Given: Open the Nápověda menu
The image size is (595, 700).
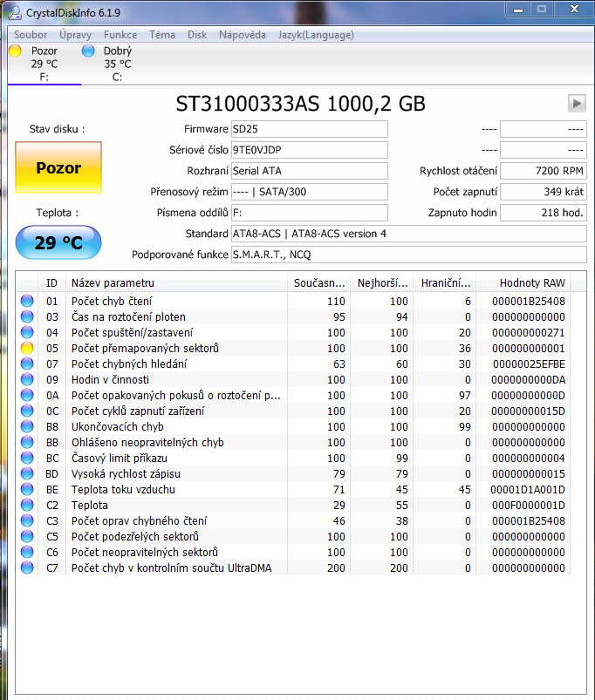Looking at the screenshot, I should pos(243,35).
